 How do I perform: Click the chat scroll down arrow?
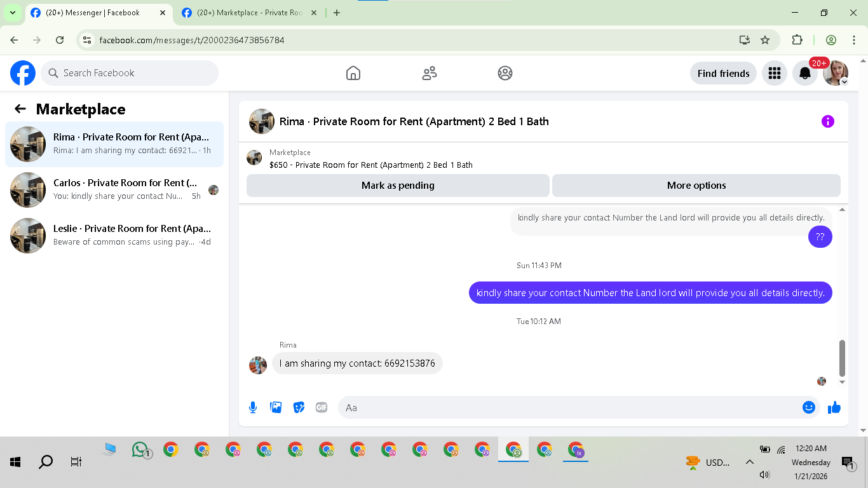click(x=843, y=382)
